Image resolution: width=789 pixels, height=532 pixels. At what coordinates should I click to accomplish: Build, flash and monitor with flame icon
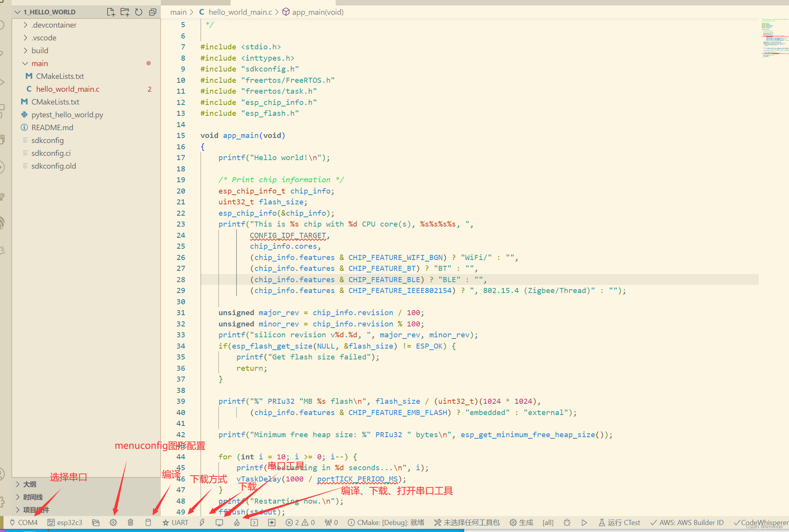pyautogui.click(x=237, y=523)
